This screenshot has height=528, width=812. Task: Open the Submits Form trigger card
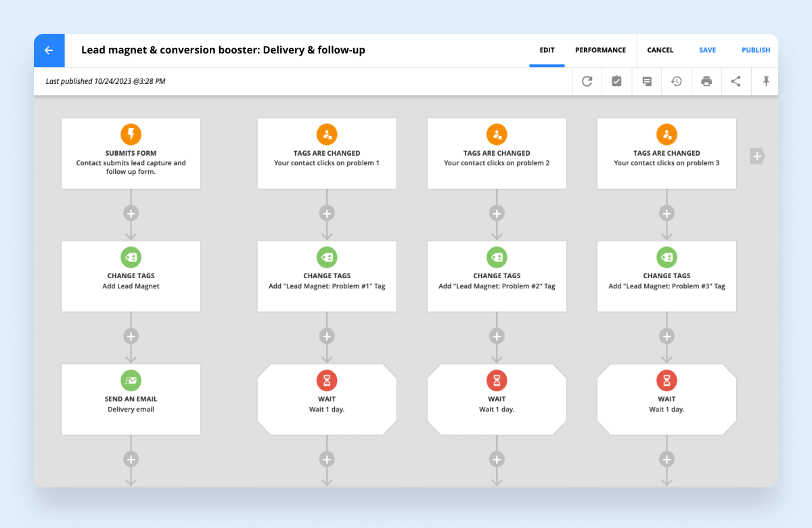pos(131,154)
